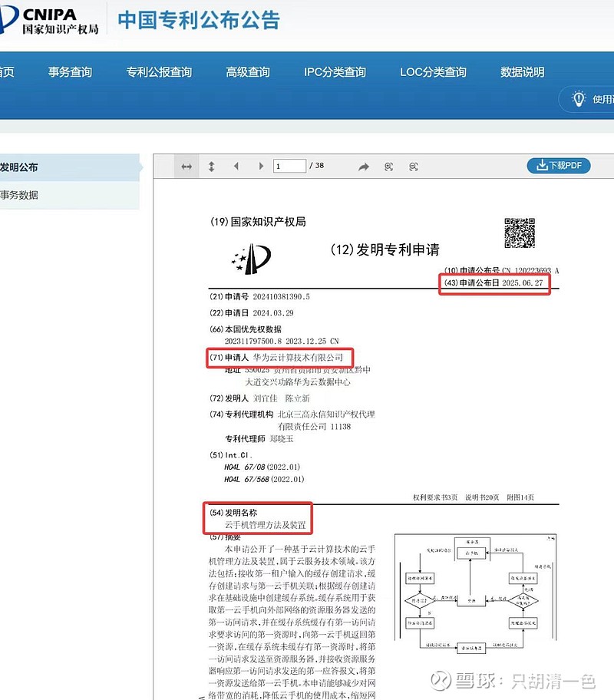Click the lightbulb usage help icon

[579, 98]
